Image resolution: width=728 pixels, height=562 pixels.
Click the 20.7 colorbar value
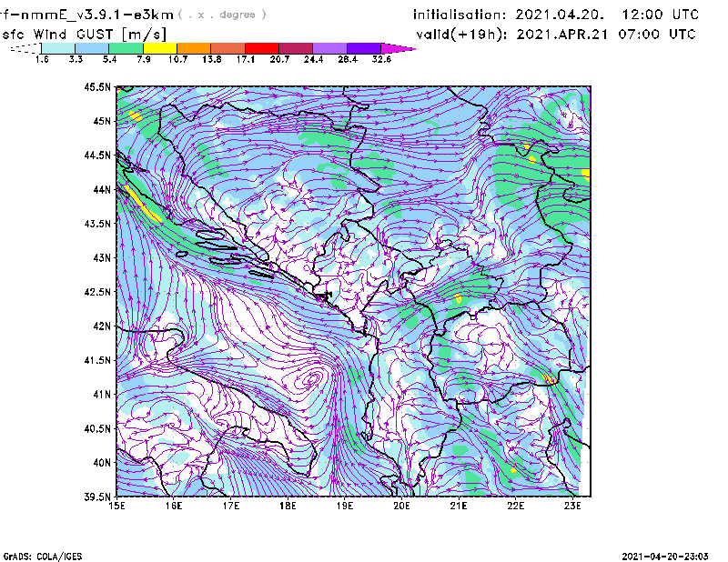tap(279, 59)
